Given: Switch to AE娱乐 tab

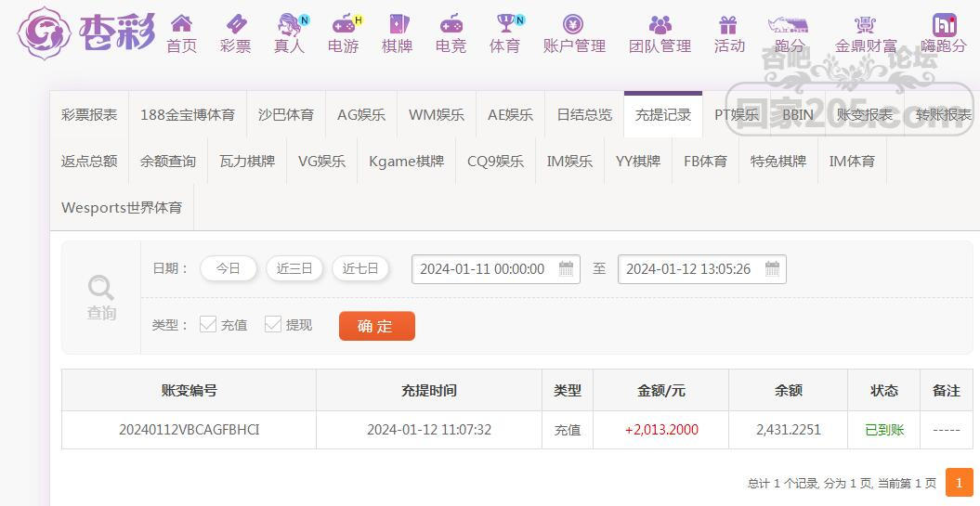Looking at the screenshot, I should 511,115.
